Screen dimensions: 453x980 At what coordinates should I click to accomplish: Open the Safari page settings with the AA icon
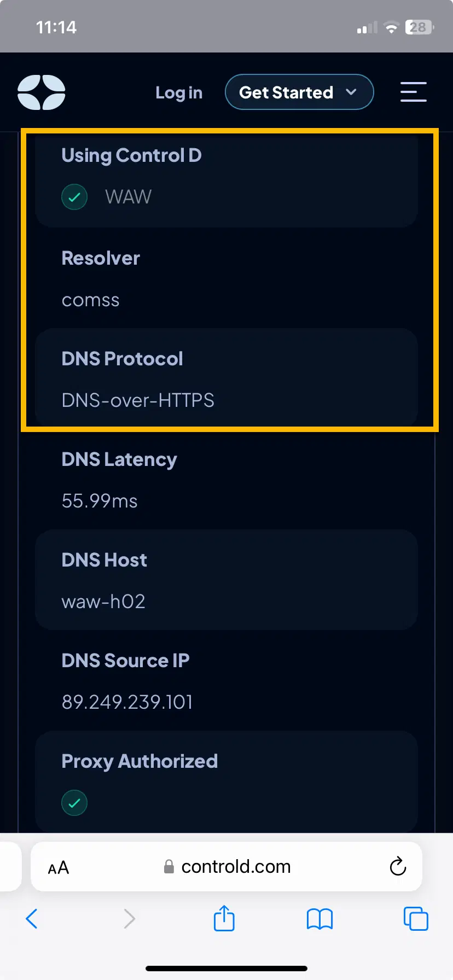[x=58, y=867]
